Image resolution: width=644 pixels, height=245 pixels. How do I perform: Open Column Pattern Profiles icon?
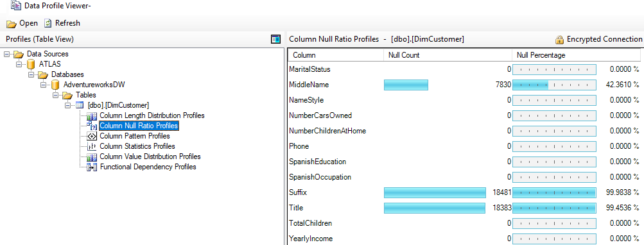coord(92,136)
